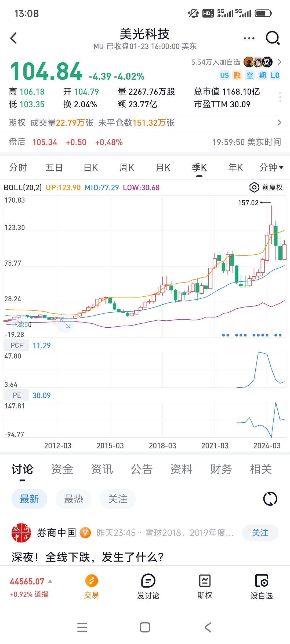Open stock search magnifier icon
This screenshot has width=290, height=644.
(x=273, y=38)
